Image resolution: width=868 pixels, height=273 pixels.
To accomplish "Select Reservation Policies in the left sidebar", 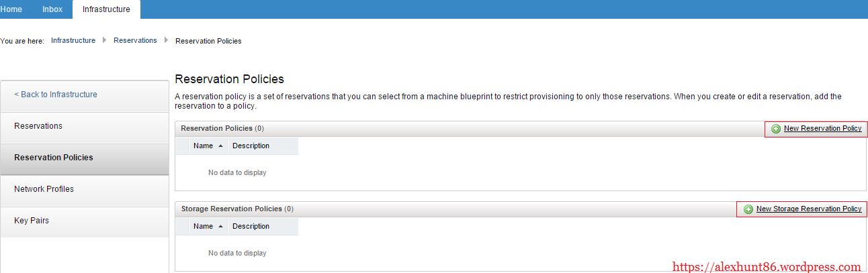I will pyautogui.click(x=54, y=158).
